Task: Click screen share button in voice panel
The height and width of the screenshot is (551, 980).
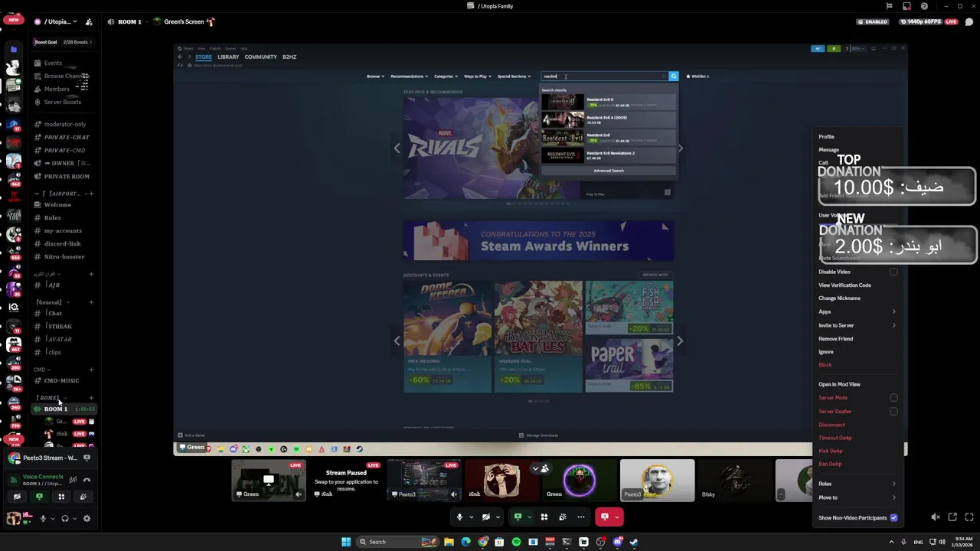Action: click(x=39, y=497)
